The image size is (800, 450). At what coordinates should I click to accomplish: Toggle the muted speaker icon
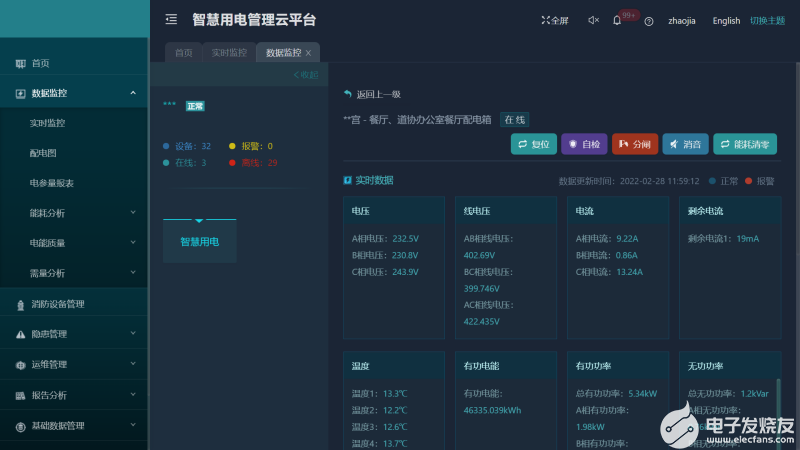(593, 20)
